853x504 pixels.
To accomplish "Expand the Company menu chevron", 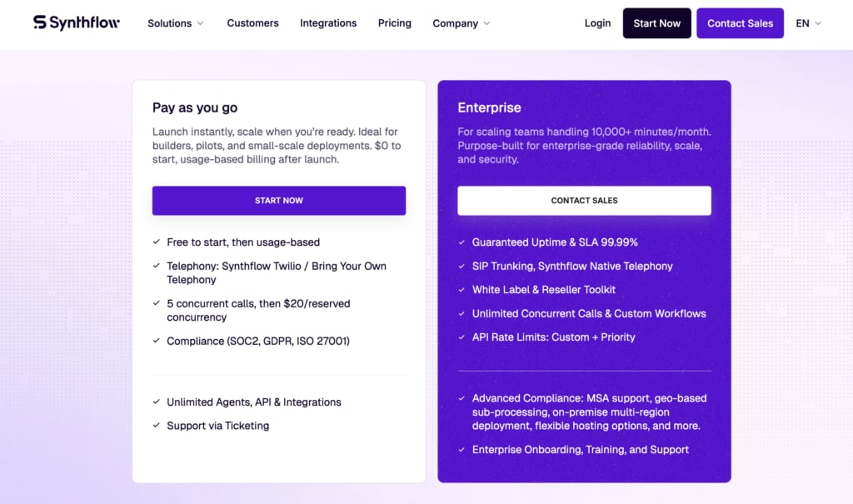I will [x=486, y=23].
